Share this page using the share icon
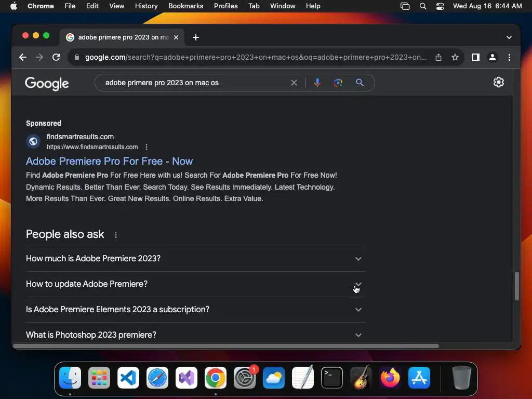Viewport: 532px width, 399px height. (438, 57)
